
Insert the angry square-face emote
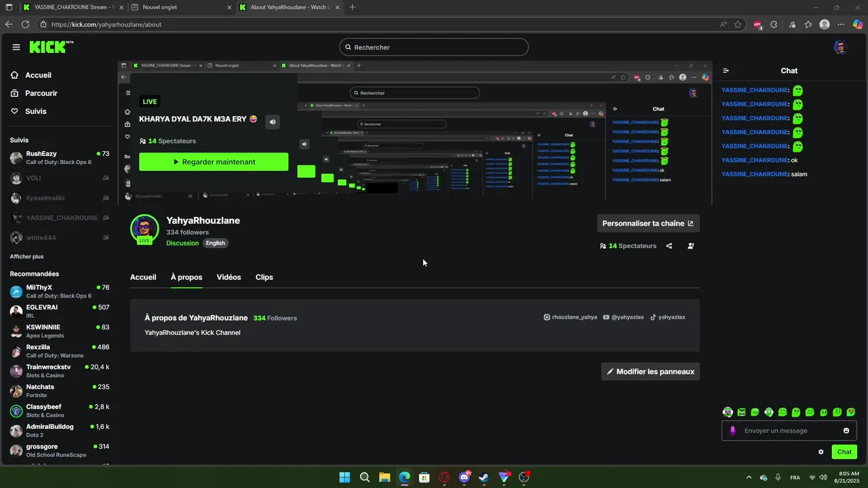coord(741,412)
